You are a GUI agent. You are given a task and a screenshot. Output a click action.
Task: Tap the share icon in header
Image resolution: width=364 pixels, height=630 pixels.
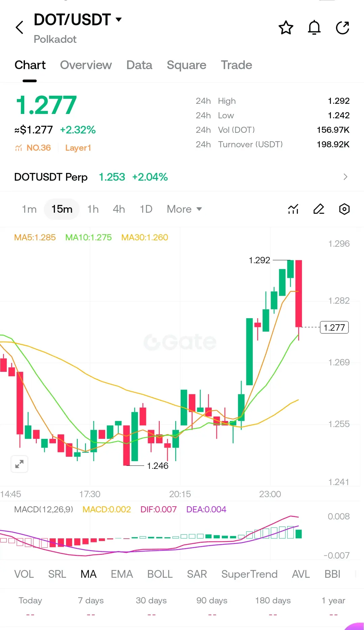pyautogui.click(x=342, y=28)
